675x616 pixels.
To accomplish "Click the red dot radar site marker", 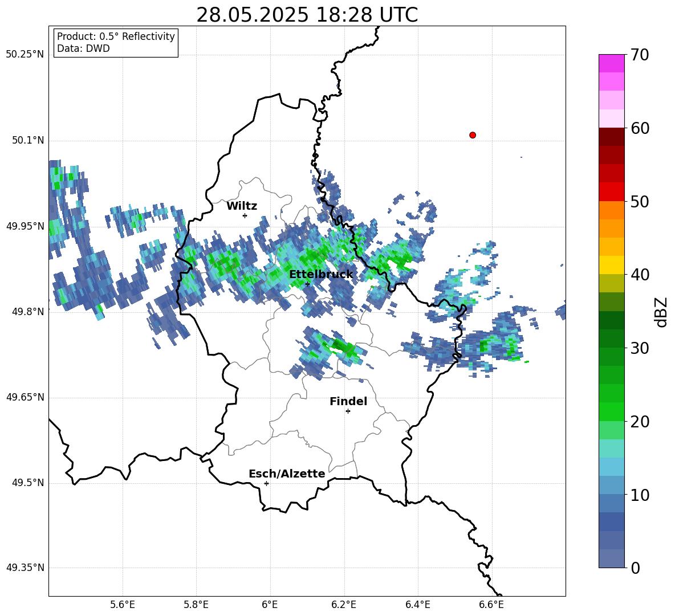I will pos(472,135).
